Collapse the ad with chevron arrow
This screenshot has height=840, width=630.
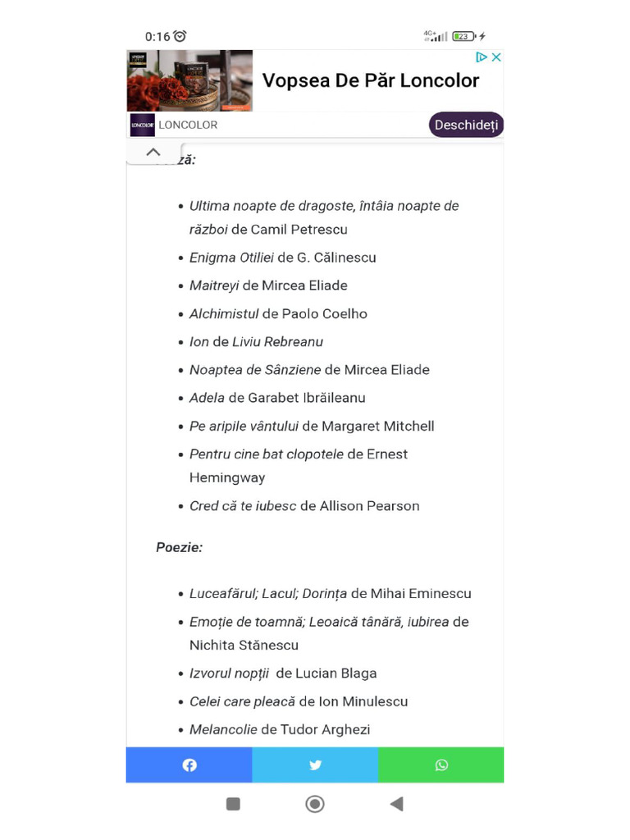coord(153,152)
